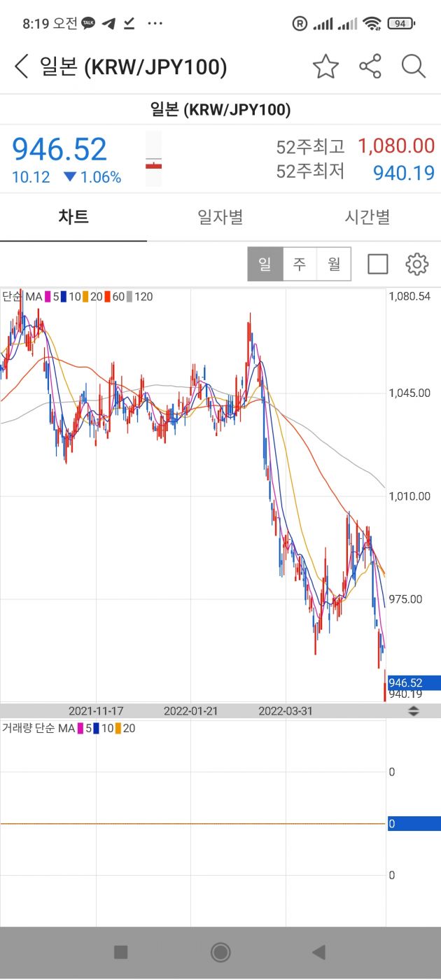Screen dimensions: 441x980
Task: Switch chart to 월 monthly period
Action: pyautogui.click(x=334, y=265)
